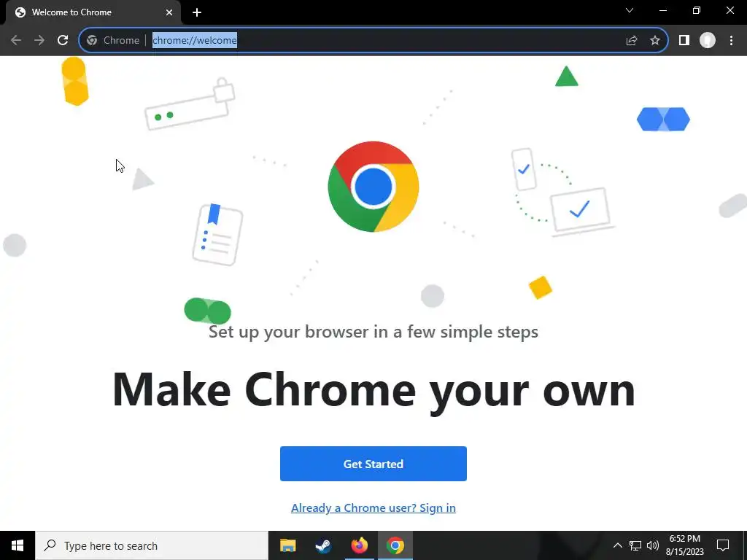This screenshot has height=560, width=747.
Task: Open the side panel icon
Action: click(684, 41)
